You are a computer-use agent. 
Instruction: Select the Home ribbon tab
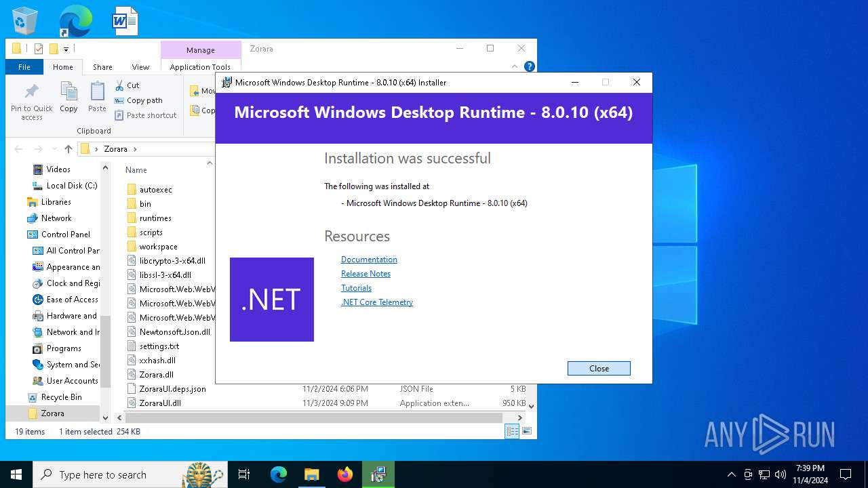click(63, 67)
